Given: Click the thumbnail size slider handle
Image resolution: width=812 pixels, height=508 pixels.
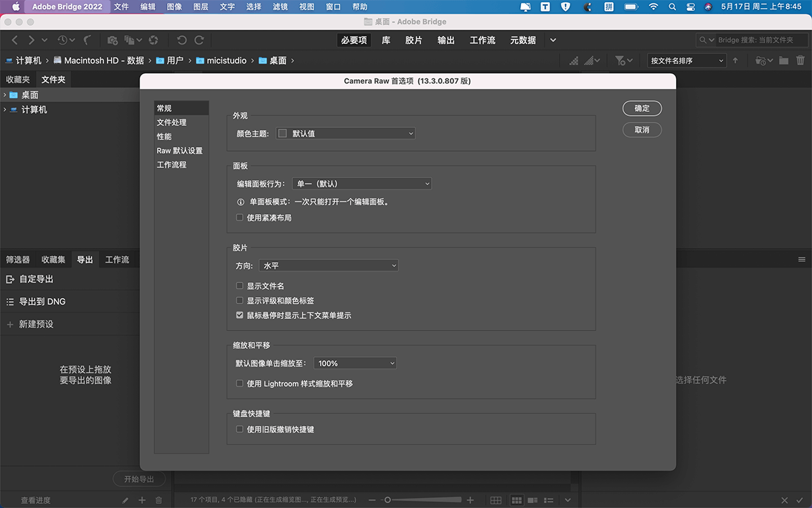Looking at the screenshot, I should [388, 501].
